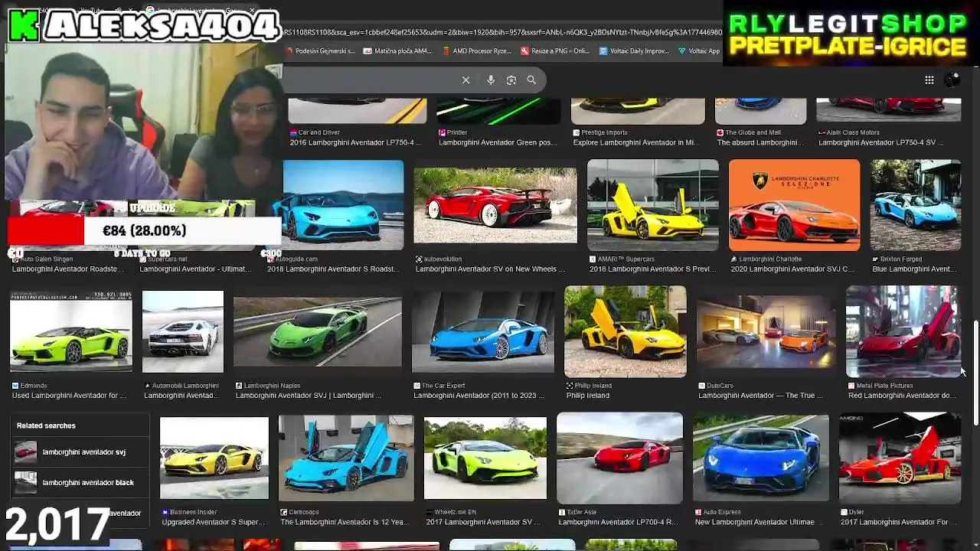Open Edmunds lime green Aventador image

[70, 331]
